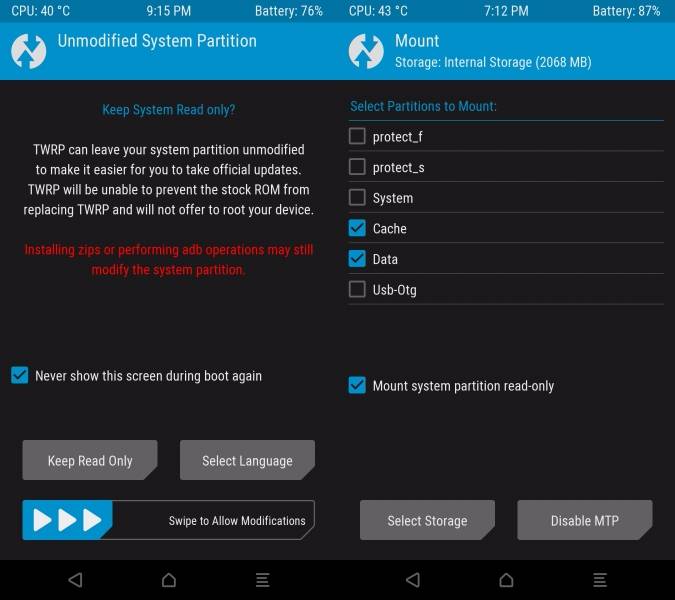Screen dimensions: 675x600
Task: Click the 'Unmodified System Partition' title
Action: [x=157, y=41]
